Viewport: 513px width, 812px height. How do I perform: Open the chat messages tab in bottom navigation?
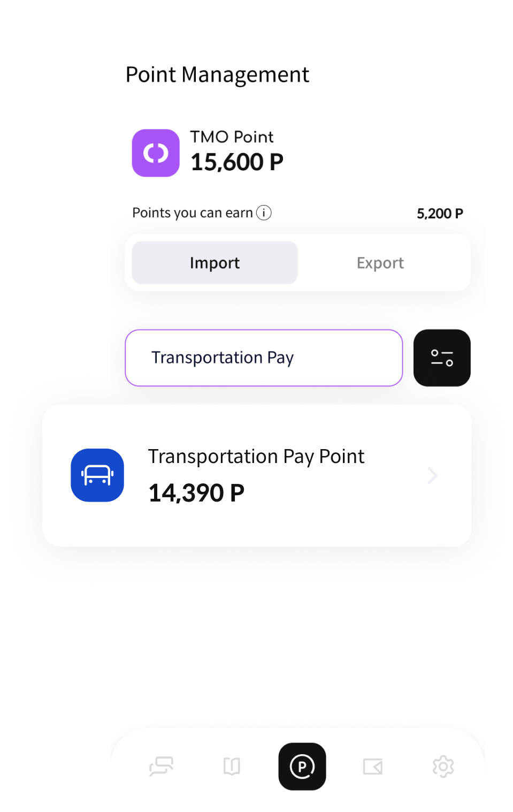click(x=161, y=767)
